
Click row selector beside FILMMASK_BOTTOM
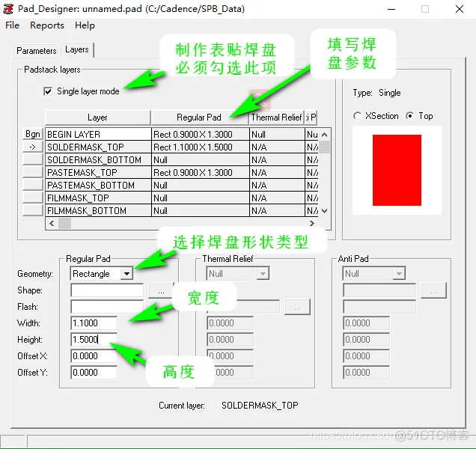pos(32,211)
